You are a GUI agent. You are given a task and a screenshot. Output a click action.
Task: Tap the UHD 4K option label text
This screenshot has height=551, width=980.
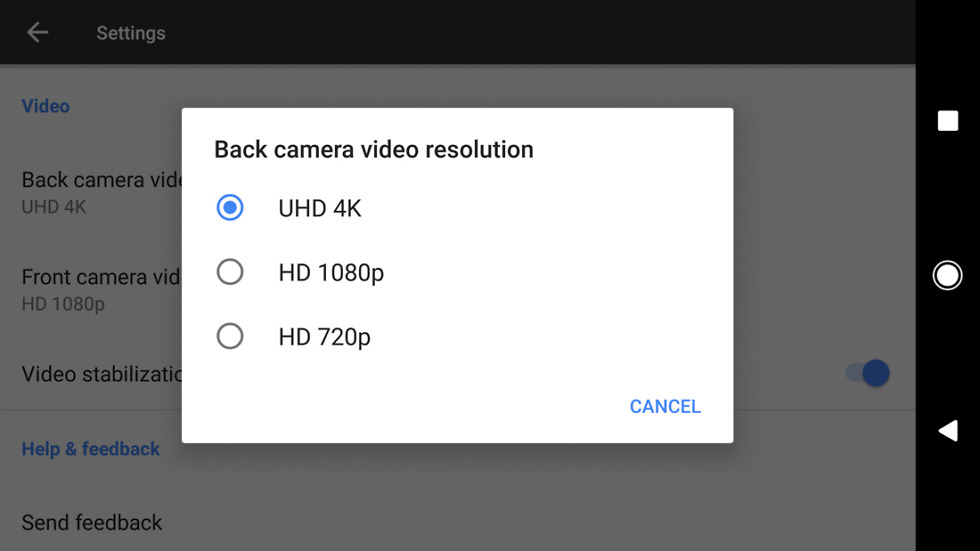coord(320,208)
